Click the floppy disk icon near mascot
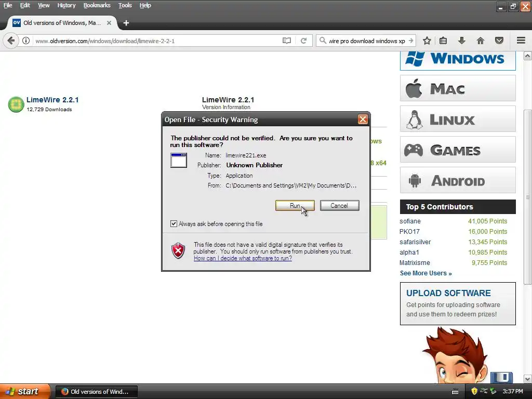The width and height of the screenshot is (532, 399). click(x=501, y=377)
